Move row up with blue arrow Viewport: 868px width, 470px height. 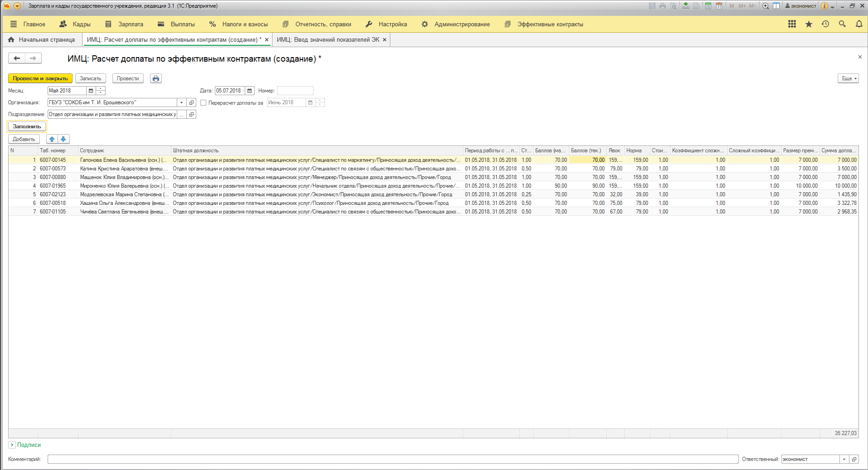pos(52,139)
